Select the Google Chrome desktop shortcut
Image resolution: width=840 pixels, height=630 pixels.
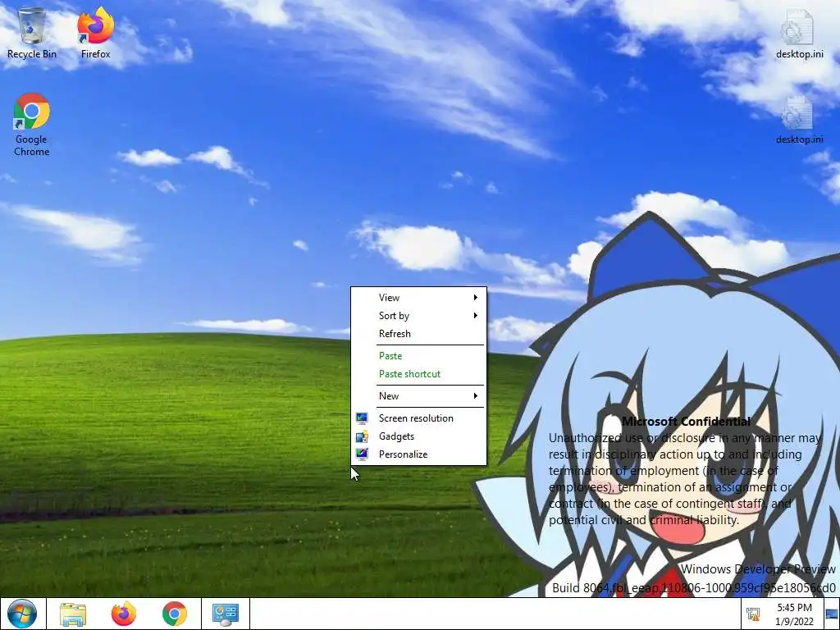32,125
